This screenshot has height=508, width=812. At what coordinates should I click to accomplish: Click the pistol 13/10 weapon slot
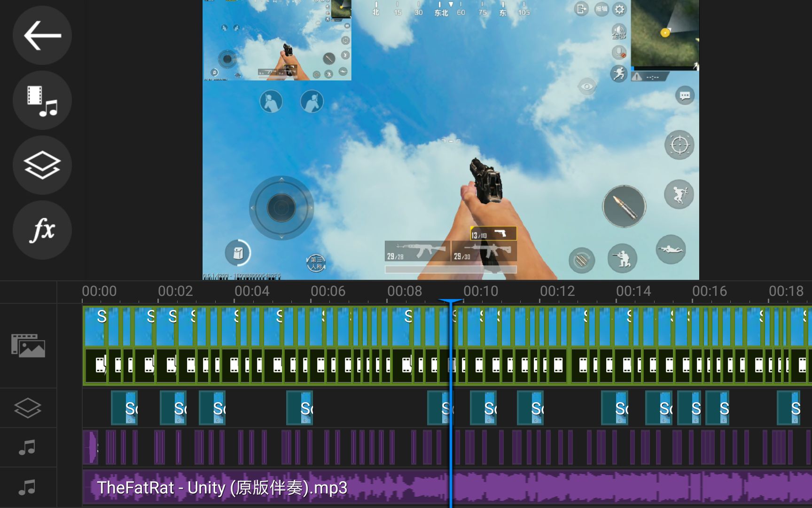tap(493, 234)
